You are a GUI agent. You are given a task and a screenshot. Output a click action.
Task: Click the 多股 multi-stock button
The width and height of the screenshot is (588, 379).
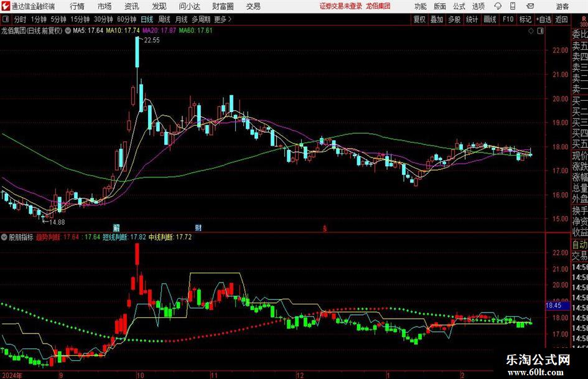pos(454,19)
